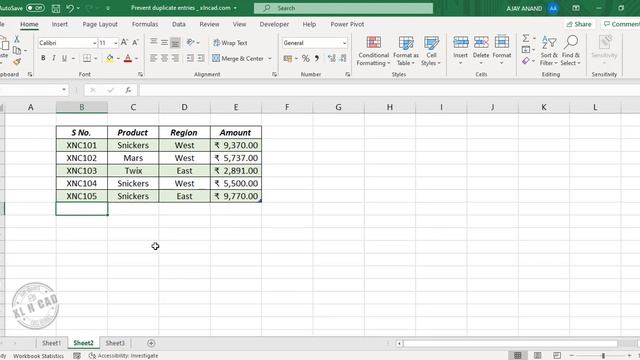Click Decrease Indent icon
Screen dimensions: 640x360
(x=190, y=58)
